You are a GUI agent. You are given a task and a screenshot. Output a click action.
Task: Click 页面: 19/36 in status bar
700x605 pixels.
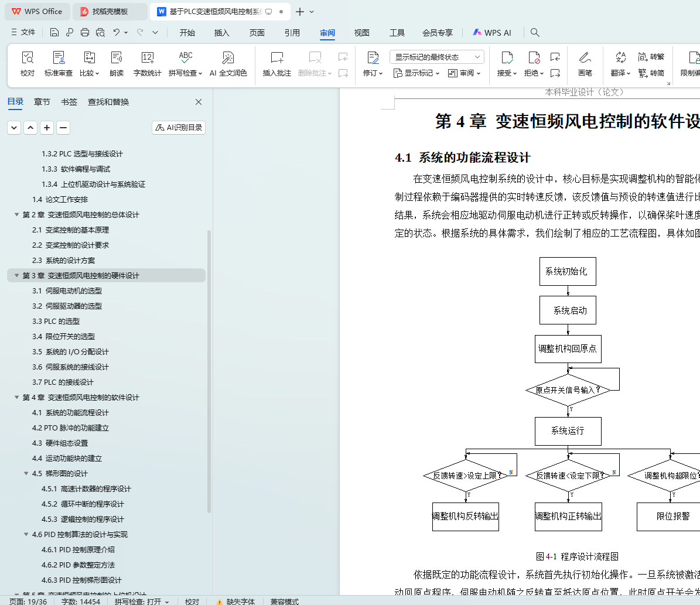(28, 601)
